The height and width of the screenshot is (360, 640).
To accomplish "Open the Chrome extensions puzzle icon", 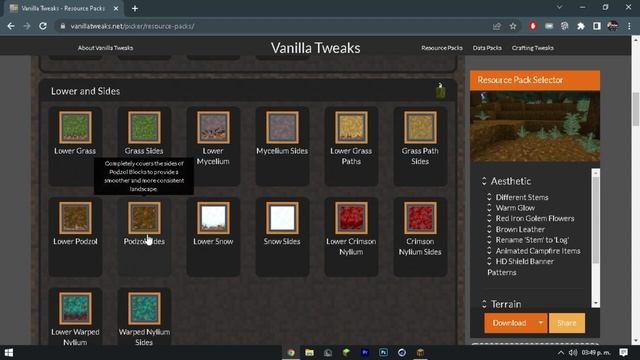I will pos(580,26).
